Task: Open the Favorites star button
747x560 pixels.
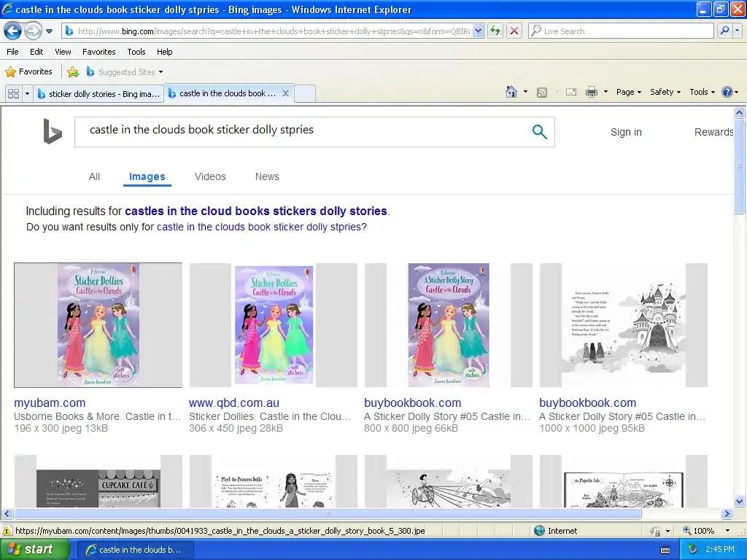Action: (28, 72)
